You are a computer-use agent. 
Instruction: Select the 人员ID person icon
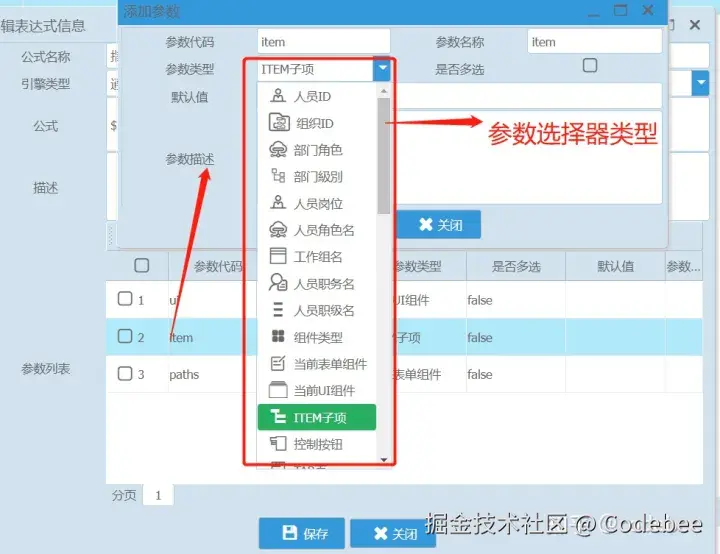[x=277, y=96]
